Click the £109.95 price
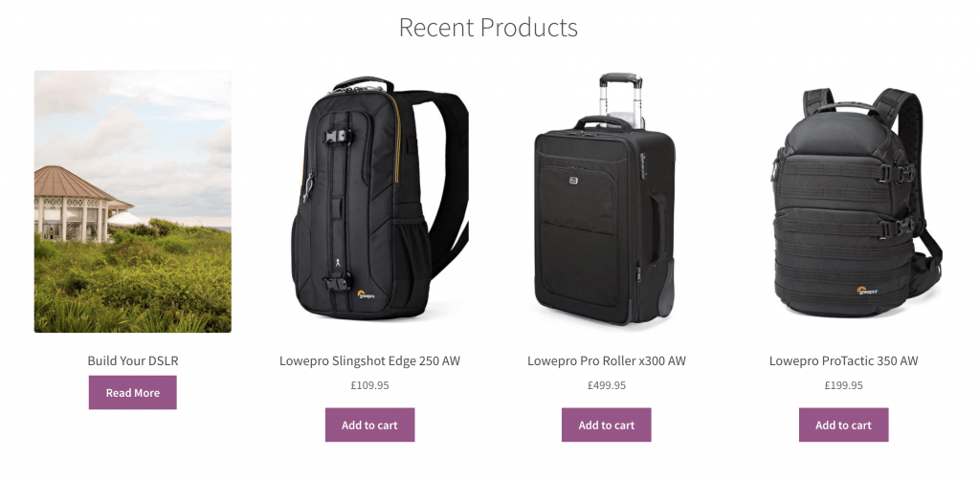Screen dimensions: 980x479 pos(369,385)
